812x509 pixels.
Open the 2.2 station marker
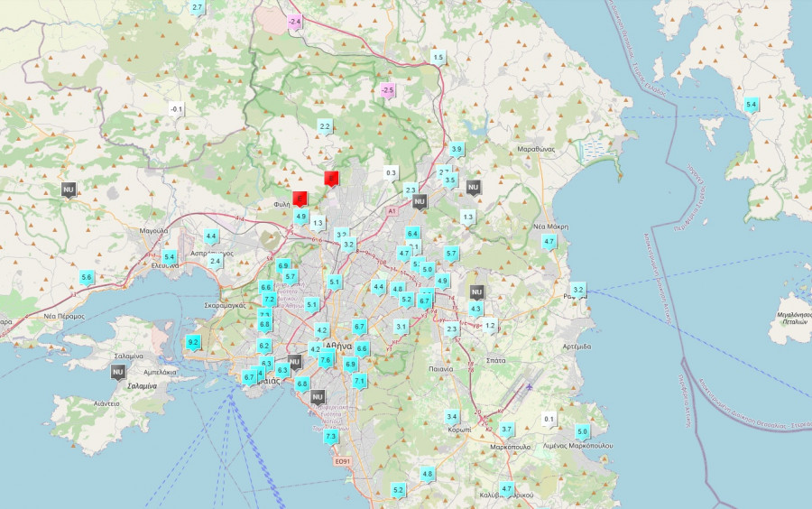(325, 125)
